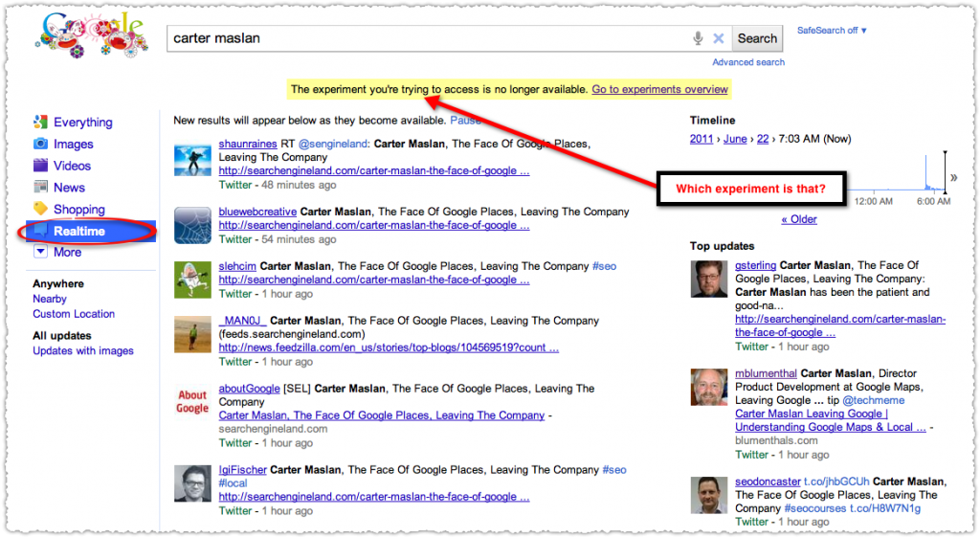Open _MAN0J_ profile avatar
This screenshot has height=538, width=980.
192,334
